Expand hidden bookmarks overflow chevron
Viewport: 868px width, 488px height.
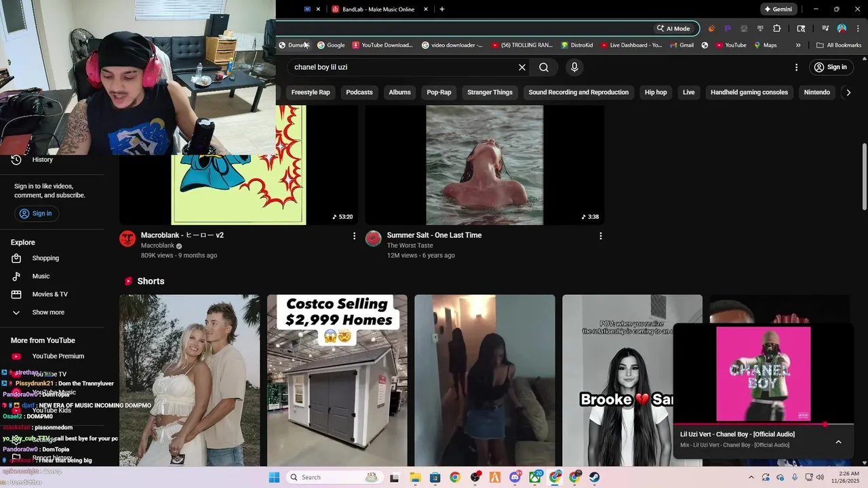click(x=798, y=45)
